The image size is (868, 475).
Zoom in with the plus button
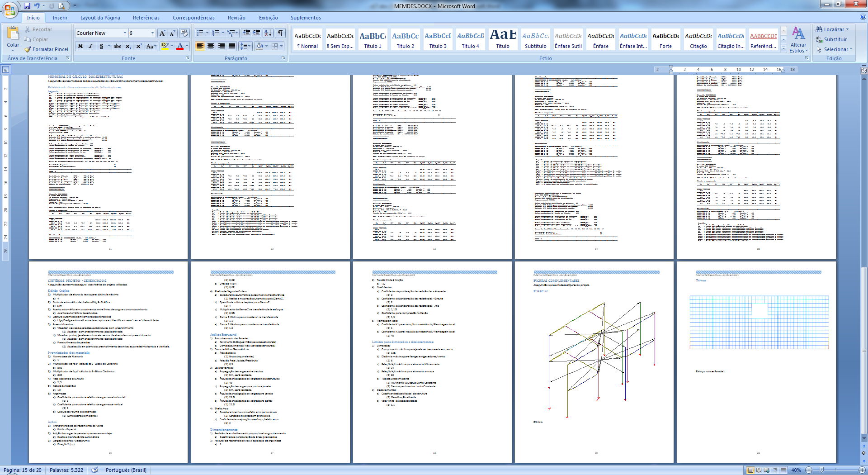pyautogui.click(x=862, y=470)
